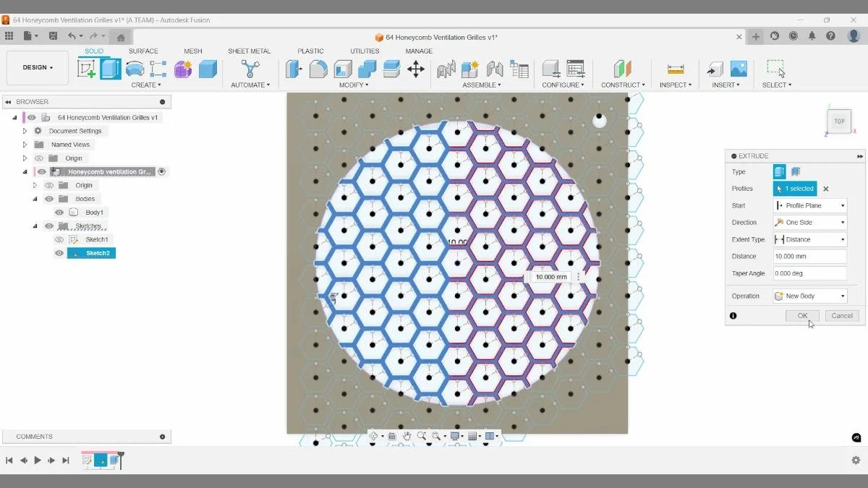Select the Measure tool

(676, 69)
